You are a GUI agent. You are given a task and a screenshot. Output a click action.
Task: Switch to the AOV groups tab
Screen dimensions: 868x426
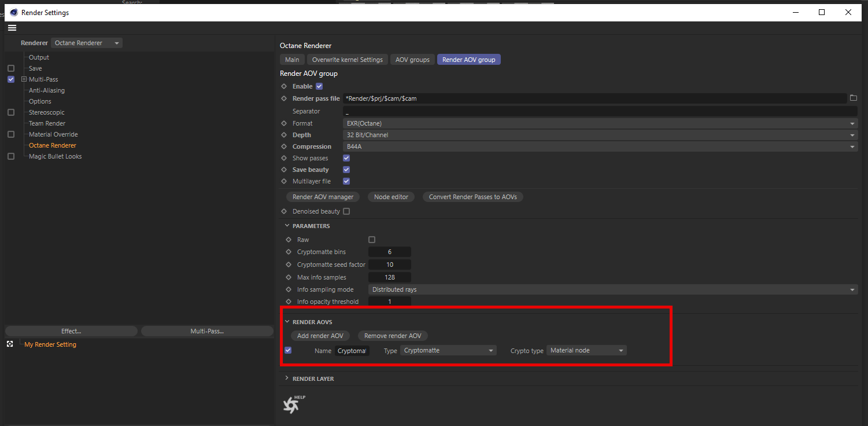(x=412, y=60)
